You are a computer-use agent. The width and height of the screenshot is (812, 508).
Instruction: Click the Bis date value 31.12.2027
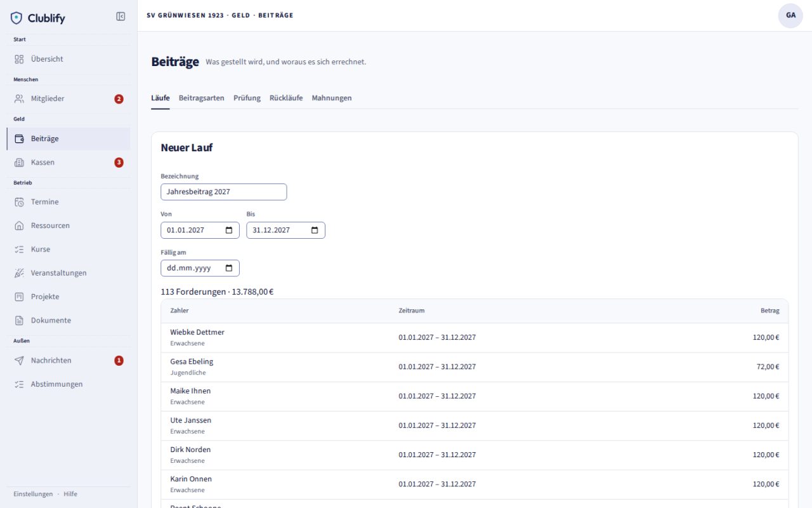271,231
